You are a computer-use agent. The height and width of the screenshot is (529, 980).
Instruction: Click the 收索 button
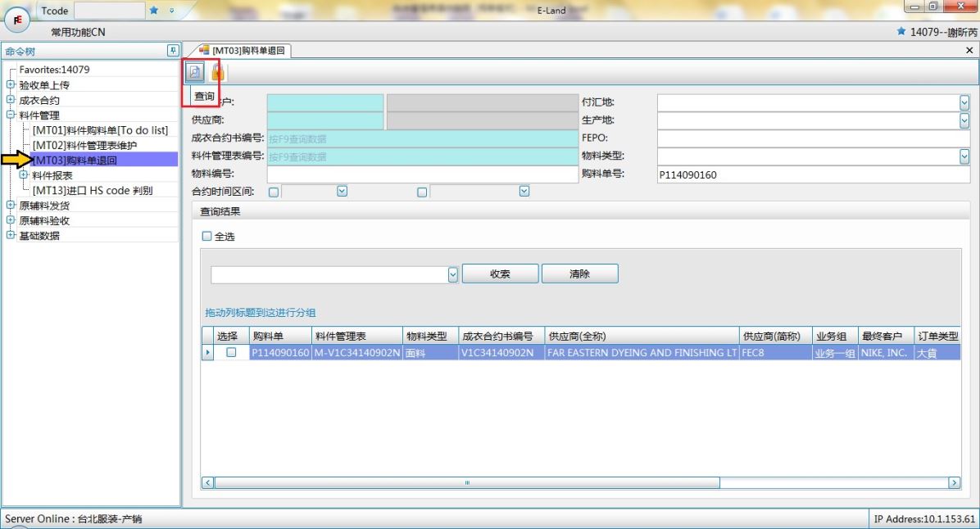point(500,274)
